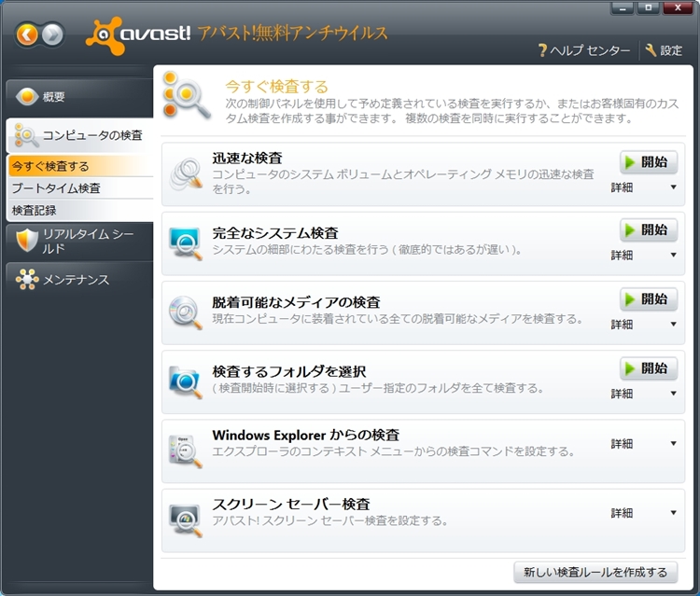
Task: Expand 詳細 arrow for スクリーン セーバー検査
Action: pos(673,513)
